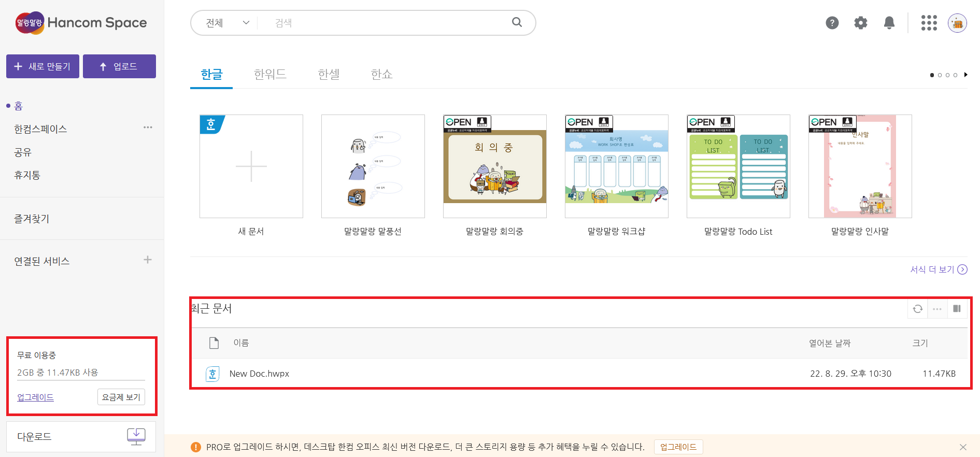Sort by 크기 column header
This screenshot has height=457, width=980.
click(x=920, y=343)
